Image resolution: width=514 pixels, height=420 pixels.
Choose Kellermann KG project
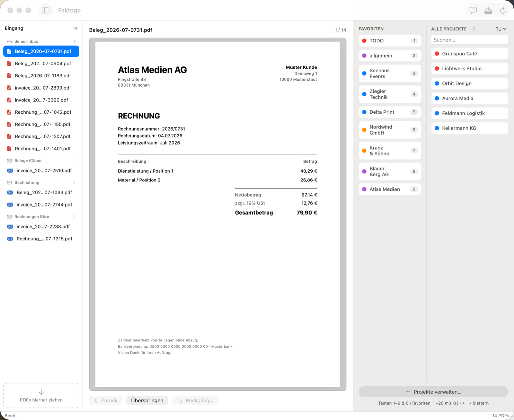click(x=470, y=128)
